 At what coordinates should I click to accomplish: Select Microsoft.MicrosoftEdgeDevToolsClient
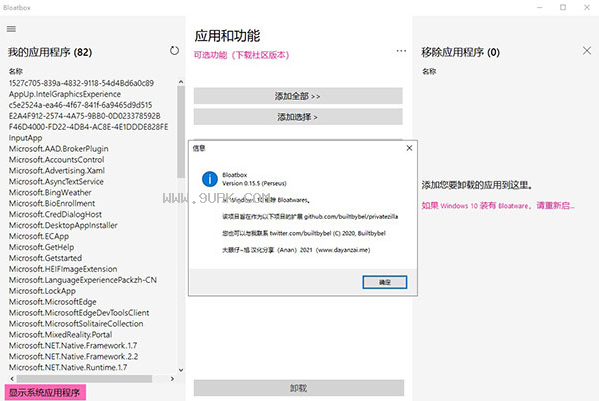79,313
